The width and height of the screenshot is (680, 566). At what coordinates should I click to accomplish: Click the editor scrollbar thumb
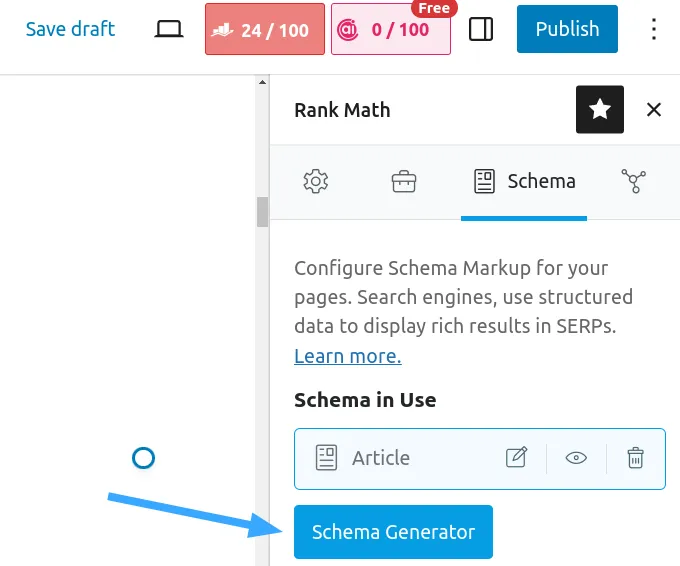coord(263,212)
